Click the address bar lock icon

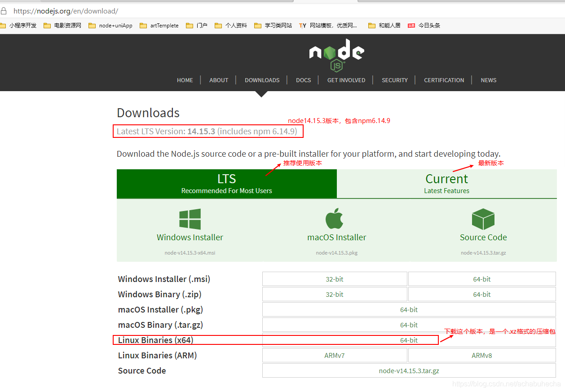click(4, 10)
